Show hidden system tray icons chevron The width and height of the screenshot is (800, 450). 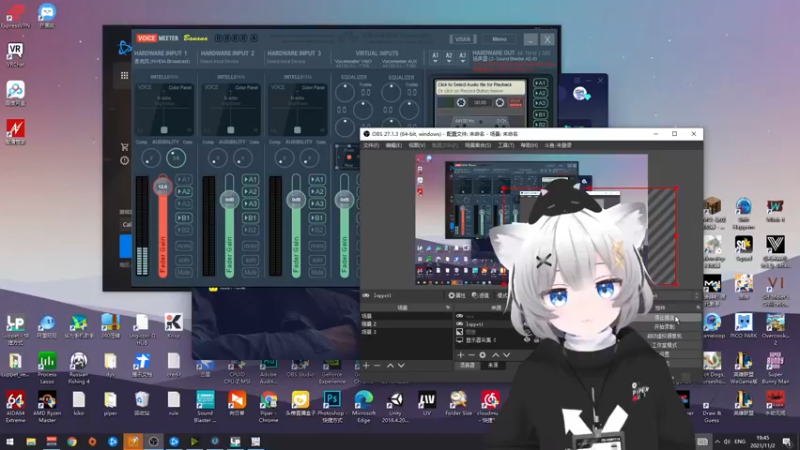pos(717,441)
